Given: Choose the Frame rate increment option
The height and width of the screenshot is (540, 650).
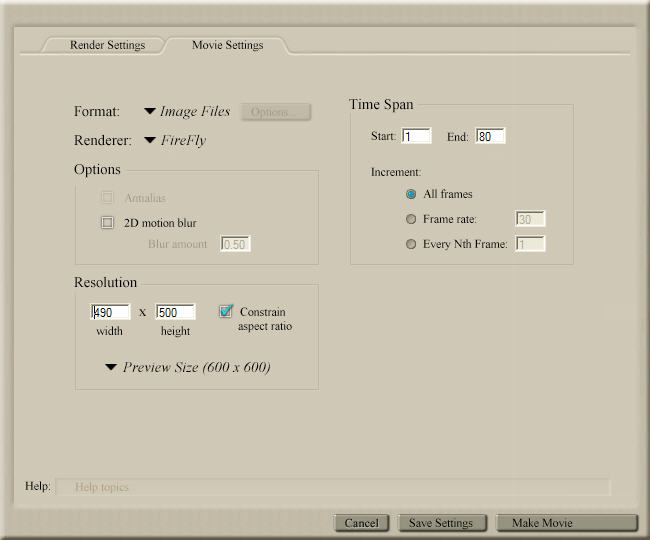Looking at the screenshot, I should click(411, 219).
